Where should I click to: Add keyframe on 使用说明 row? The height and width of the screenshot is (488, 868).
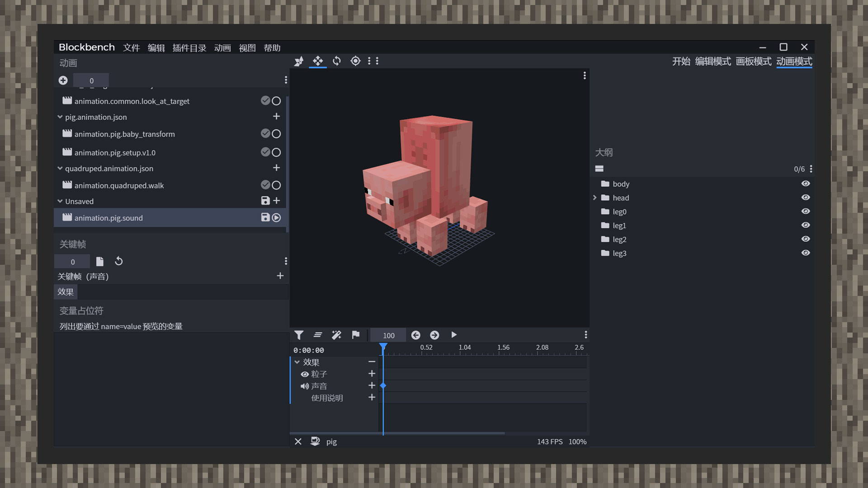(x=372, y=397)
